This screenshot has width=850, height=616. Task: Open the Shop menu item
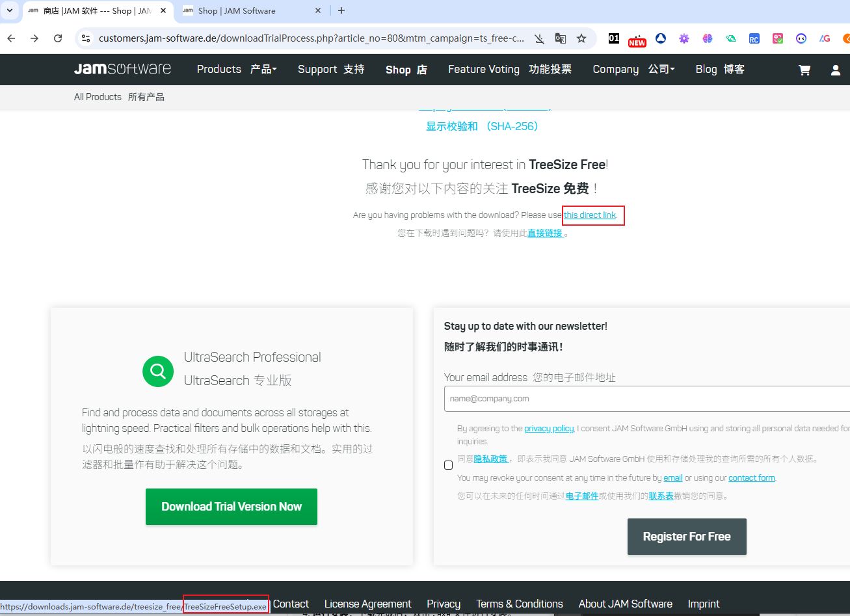tap(406, 70)
